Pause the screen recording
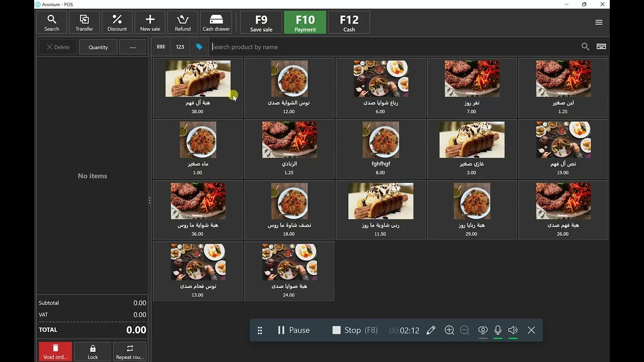Viewport: 644px width, 362px height. (293, 330)
